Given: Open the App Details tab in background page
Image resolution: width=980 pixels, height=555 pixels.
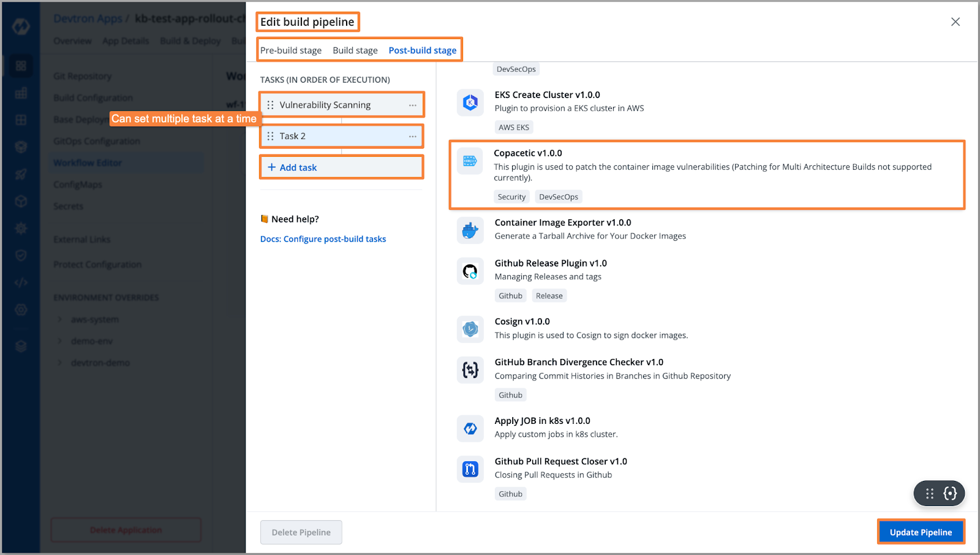Looking at the screenshot, I should click(x=126, y=41).
